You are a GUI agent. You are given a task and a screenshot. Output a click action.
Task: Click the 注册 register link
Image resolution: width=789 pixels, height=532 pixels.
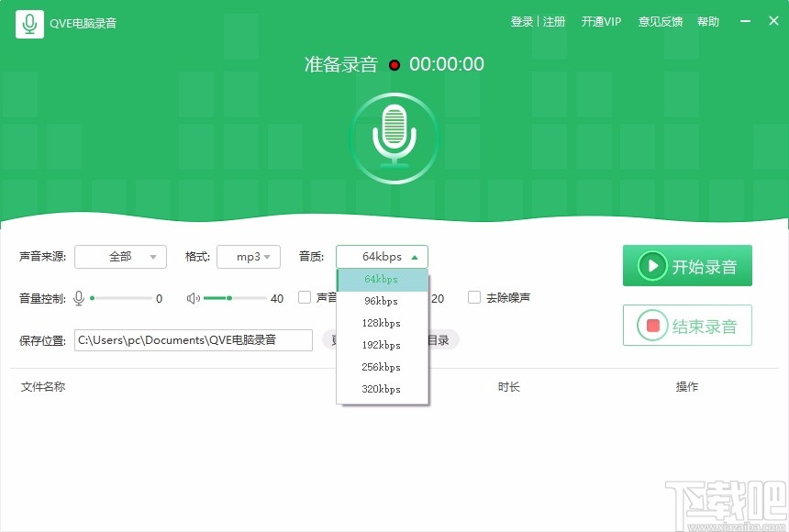point(554,21)
